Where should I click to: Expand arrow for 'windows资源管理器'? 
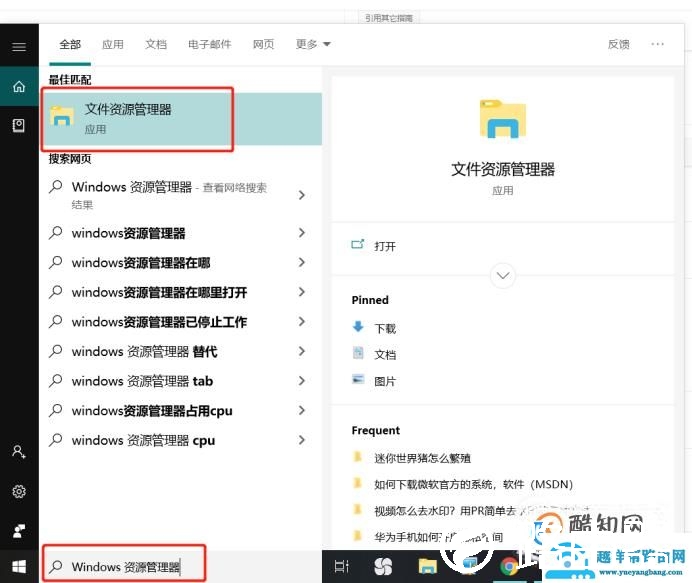click(x=301, y=233)
